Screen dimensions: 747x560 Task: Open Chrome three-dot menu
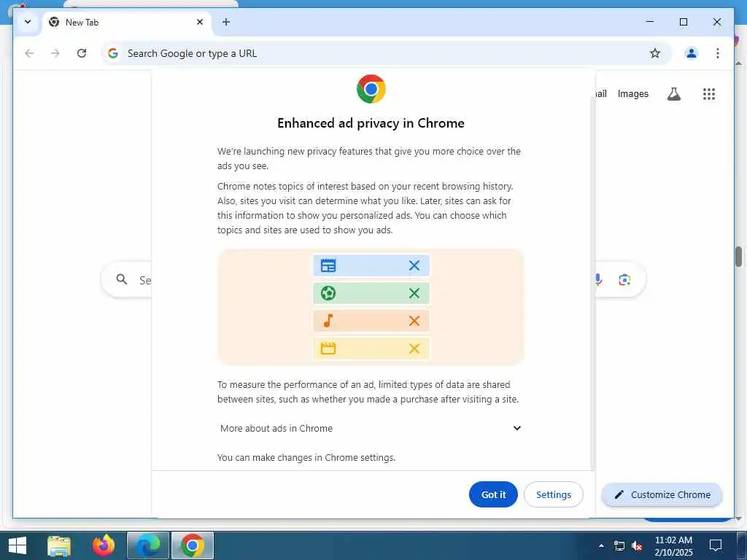[x=718, y=53]
